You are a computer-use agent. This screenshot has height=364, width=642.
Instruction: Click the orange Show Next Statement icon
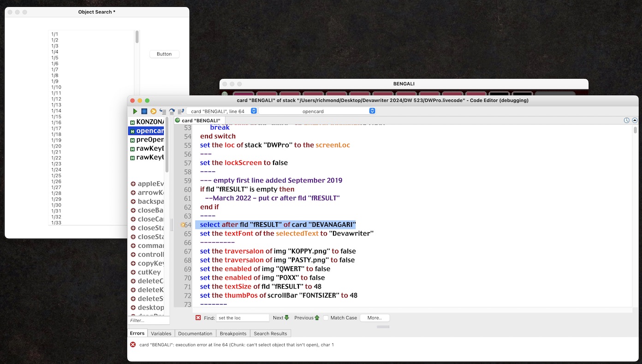(154, 111)
